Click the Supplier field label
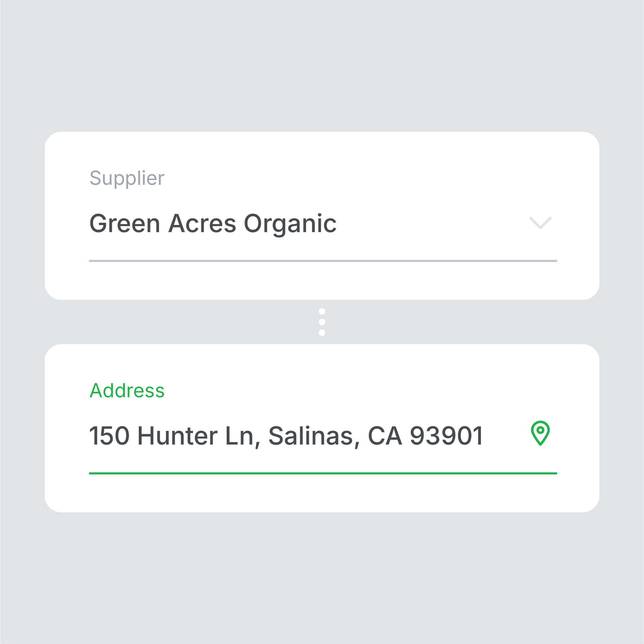The height and width of the screenshot is (644, 644). coord(127,178)
